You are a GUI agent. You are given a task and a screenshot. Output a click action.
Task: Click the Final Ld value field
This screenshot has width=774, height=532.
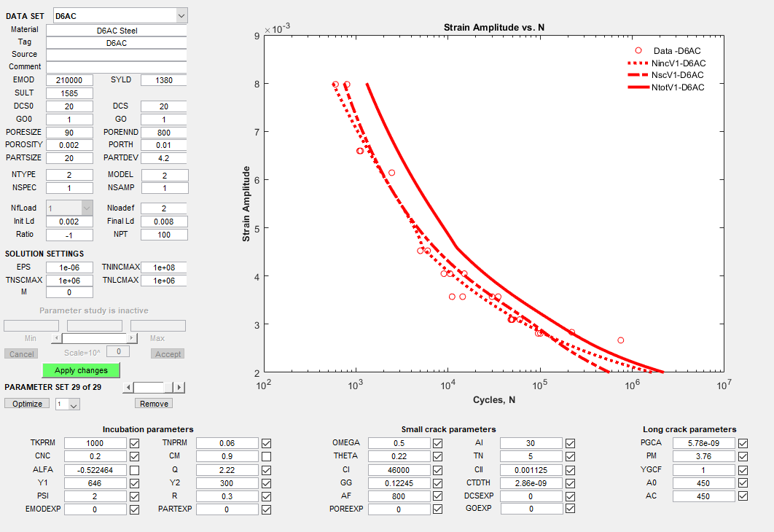pyautogui.click(x=164, y=222)
